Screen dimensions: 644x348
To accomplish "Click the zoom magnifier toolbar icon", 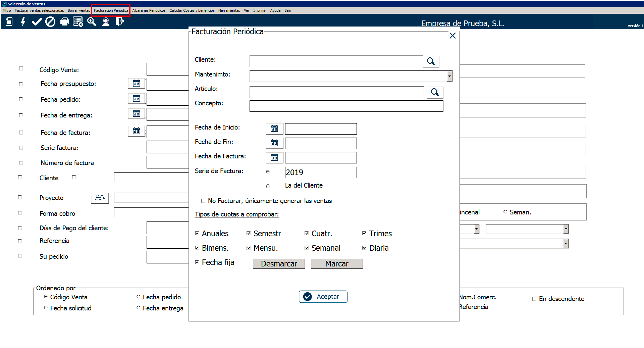I will coord(92,22).
